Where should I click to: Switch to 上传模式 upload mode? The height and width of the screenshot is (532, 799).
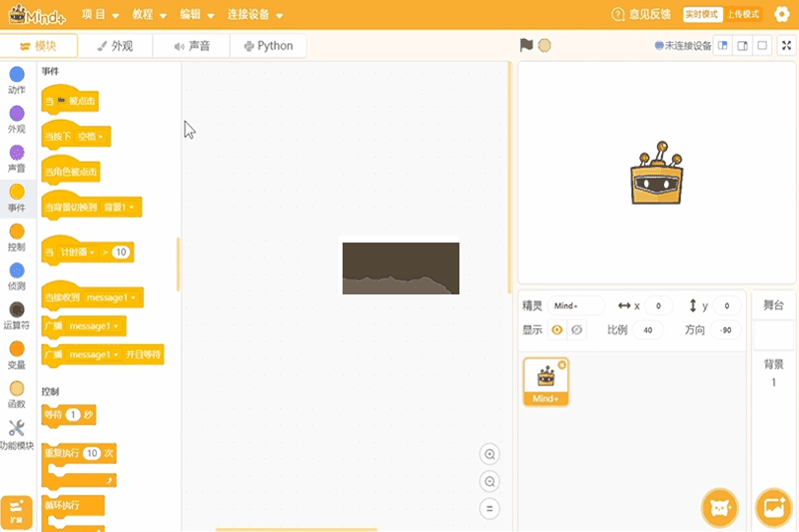coord(742,15)
